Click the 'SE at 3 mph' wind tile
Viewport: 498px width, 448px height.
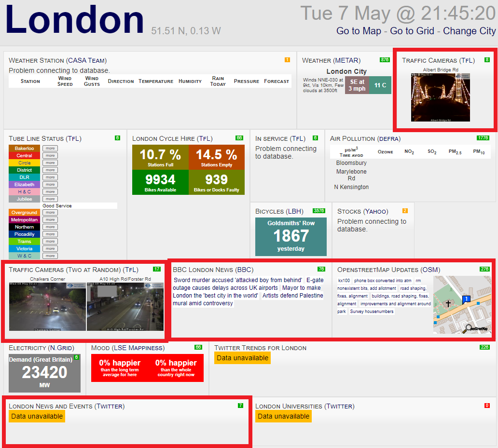click(x=357, y=85)
